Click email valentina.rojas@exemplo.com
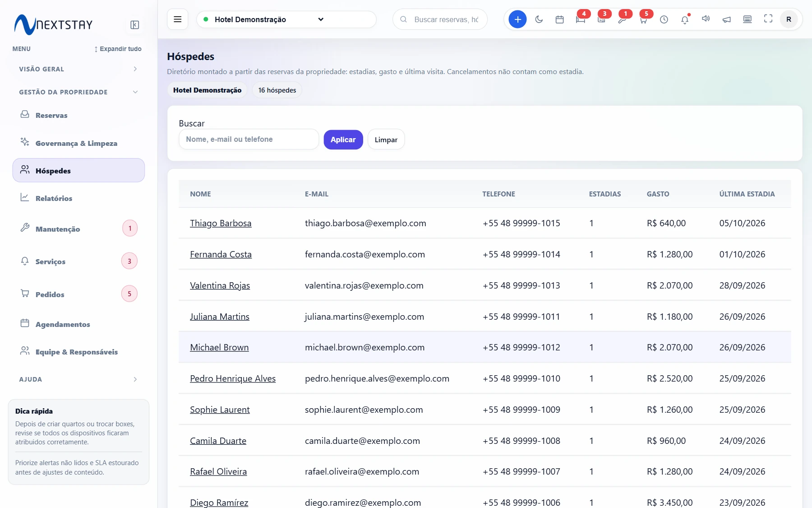This screenshot has height=508, width=812. pyautogui.click(x=364, y=285)
